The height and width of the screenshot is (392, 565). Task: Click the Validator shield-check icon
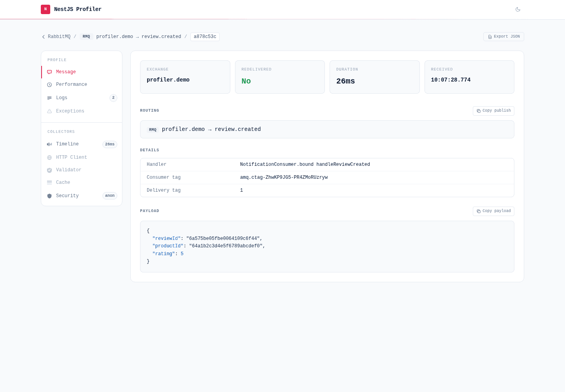click(49, 170)
